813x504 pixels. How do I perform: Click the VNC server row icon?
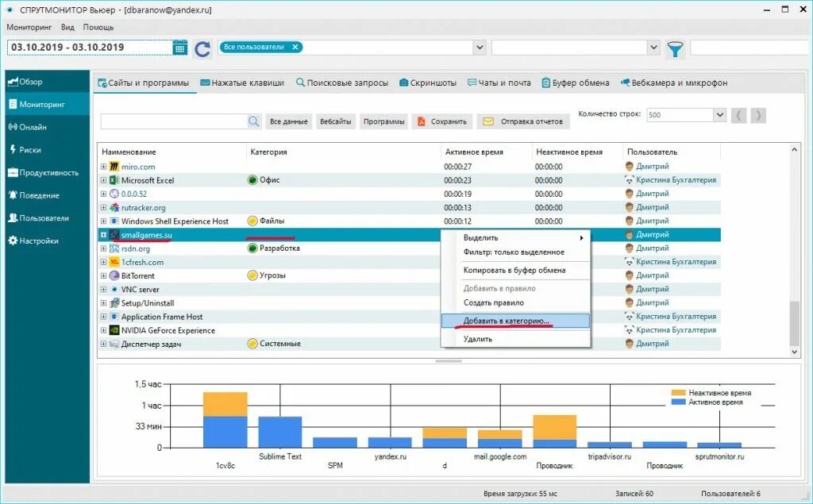point(114,290)
